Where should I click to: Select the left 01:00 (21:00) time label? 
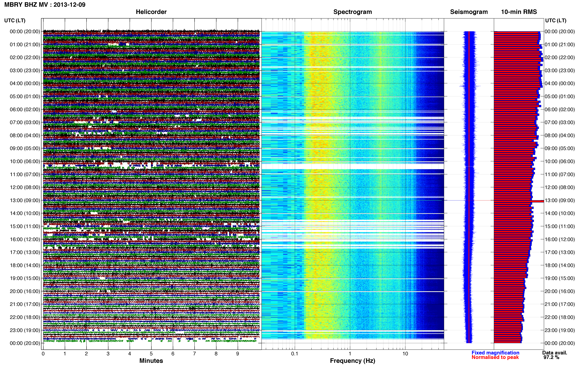point(25,45)
